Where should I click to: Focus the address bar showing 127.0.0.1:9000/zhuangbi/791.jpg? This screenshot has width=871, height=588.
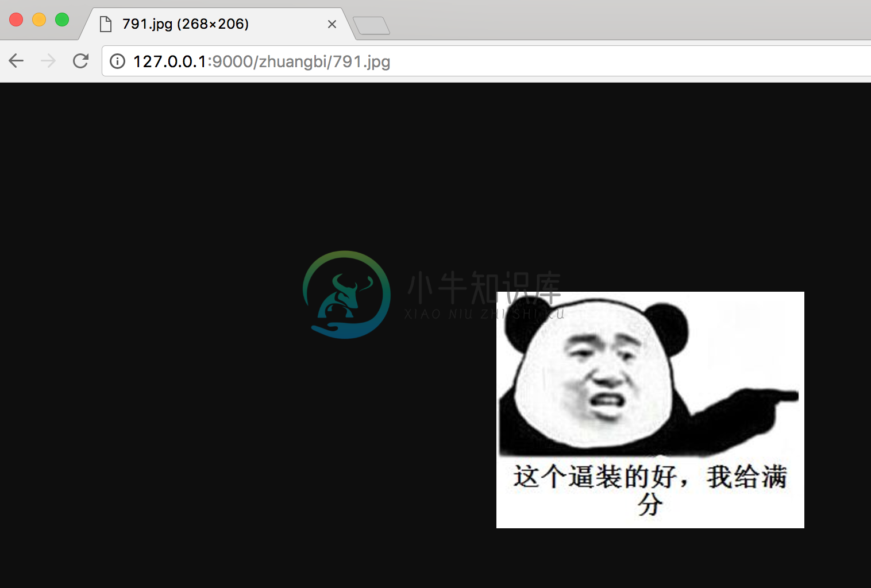coord(486,61)
